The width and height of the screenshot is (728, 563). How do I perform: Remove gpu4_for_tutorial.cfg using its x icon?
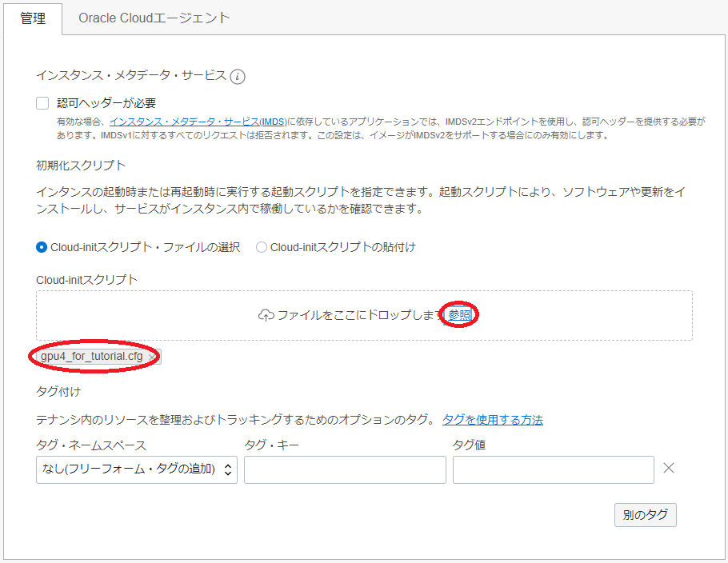tap(153, 357)
